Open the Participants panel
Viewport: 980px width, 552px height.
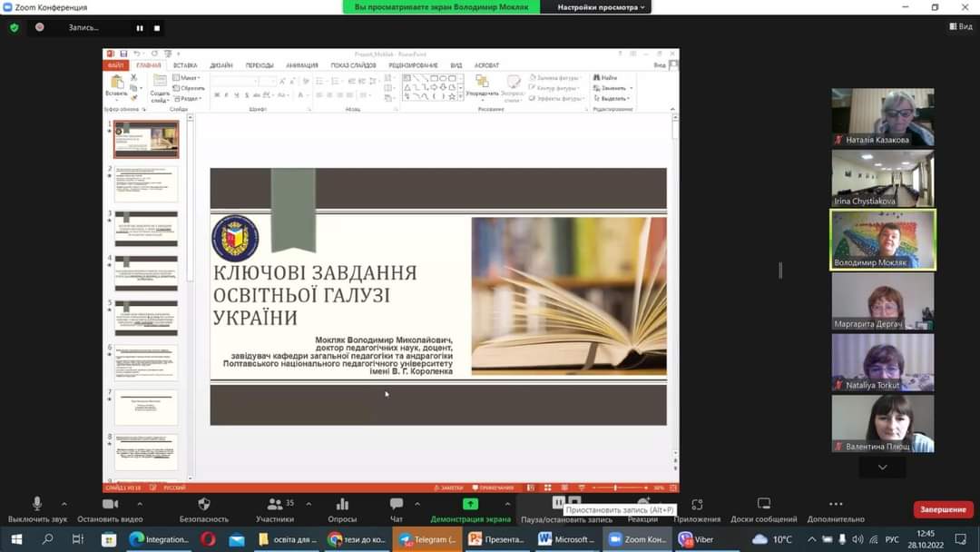[x=274, y=505]
